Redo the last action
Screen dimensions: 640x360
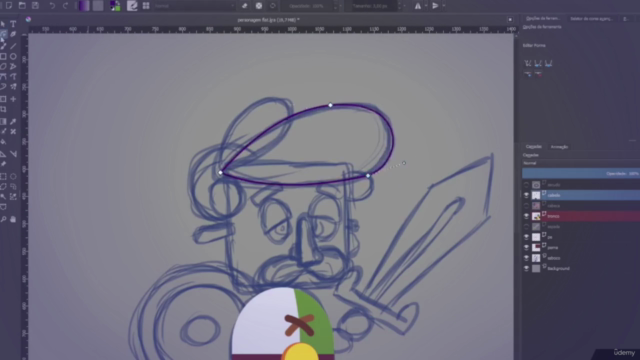pyautogui.click(x=65, y=6)
